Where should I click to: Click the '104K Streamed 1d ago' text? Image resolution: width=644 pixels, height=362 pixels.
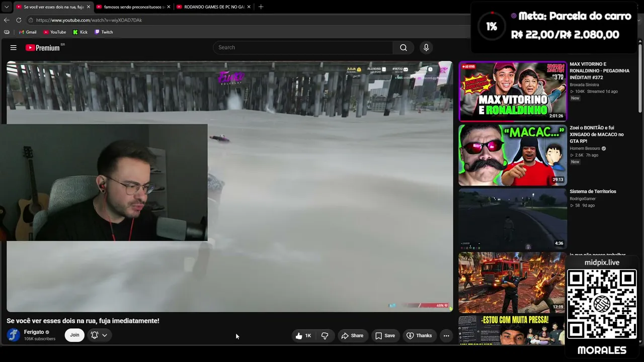pyautogui.click(x=594, y=92)
